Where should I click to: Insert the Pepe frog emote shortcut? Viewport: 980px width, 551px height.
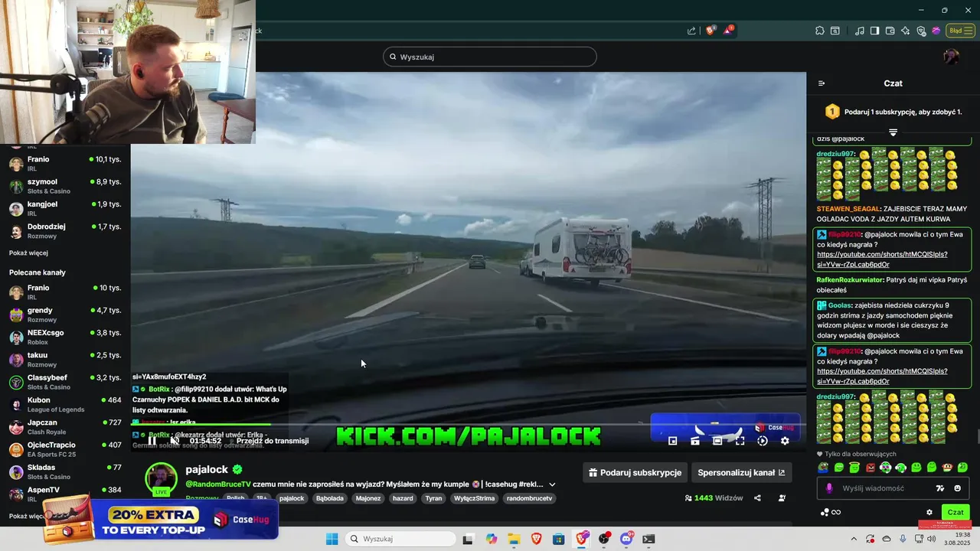823,467
